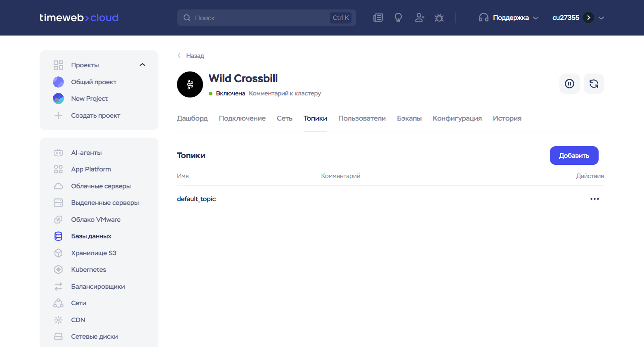644x347 pixels.
Task: Click the refresh cluster icon
Action: [x=594, y=84]
